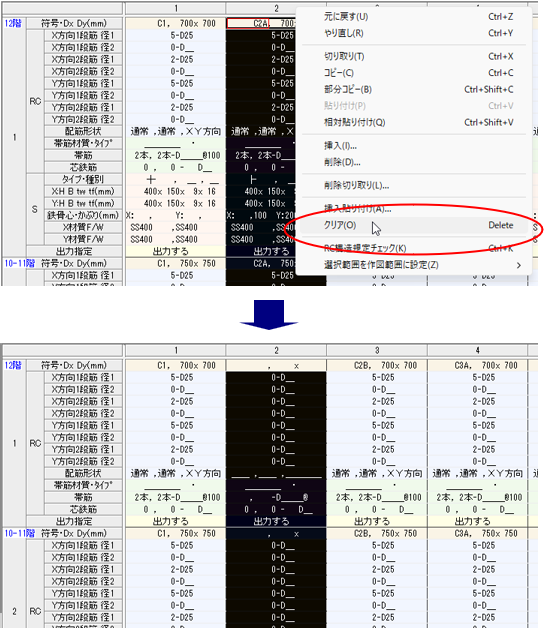
Task: Click column 3 header in the lower grid
Action: (x=377, y=350)
